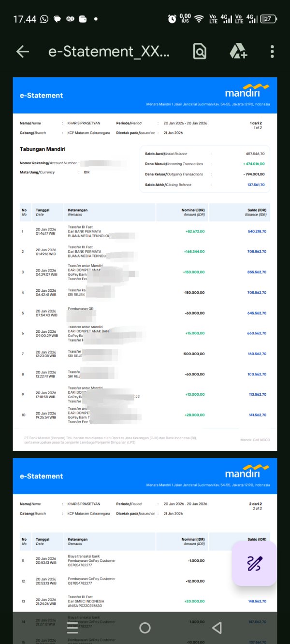Tap the e-Statement_XX file title
290x644 pixels.
(109, 52)
